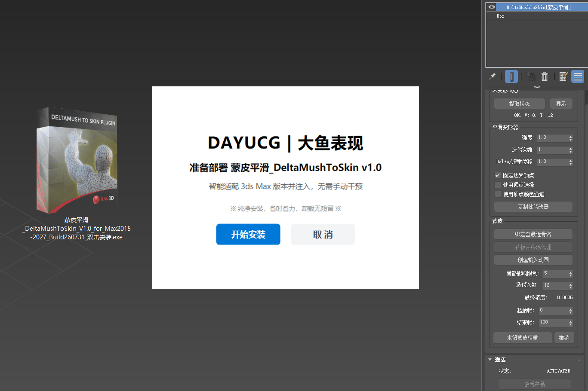Adjust the Delta/增量位移 spinner arrows
Viewport: 588px width, 391px height.
pos(571,162)
